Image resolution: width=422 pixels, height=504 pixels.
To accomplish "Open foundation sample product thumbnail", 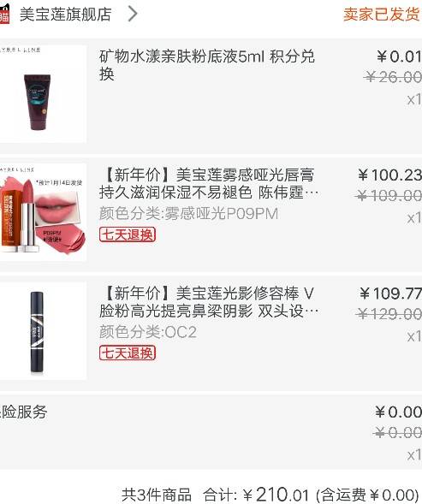I will pyautogui.click(x=43, y=94).
